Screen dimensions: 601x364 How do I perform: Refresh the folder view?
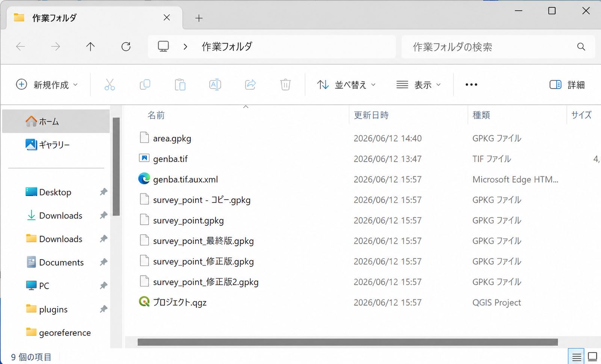(x=126, y=47)
